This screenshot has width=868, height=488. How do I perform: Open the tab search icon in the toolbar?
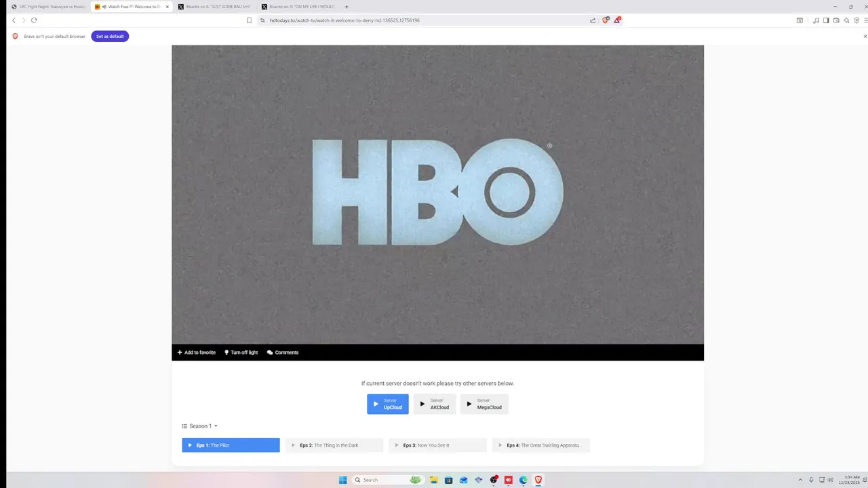click(800, 20)
